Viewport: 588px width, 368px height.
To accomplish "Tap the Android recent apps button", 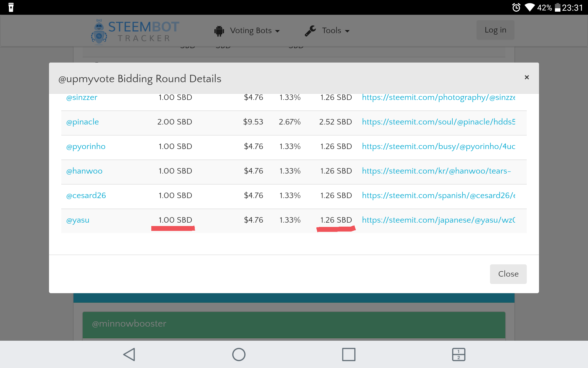I will point(349,355).
